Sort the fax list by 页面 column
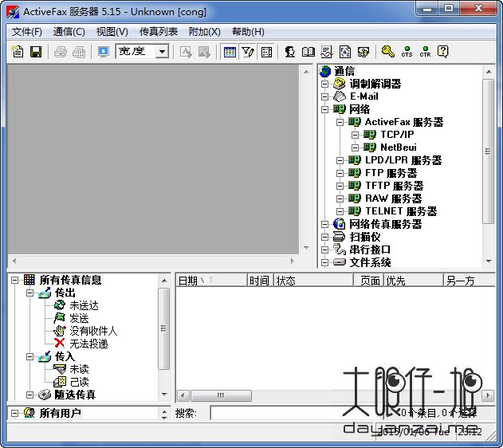Image resolution: width=503 pixels, height=448 pixels. coord(368,281)
